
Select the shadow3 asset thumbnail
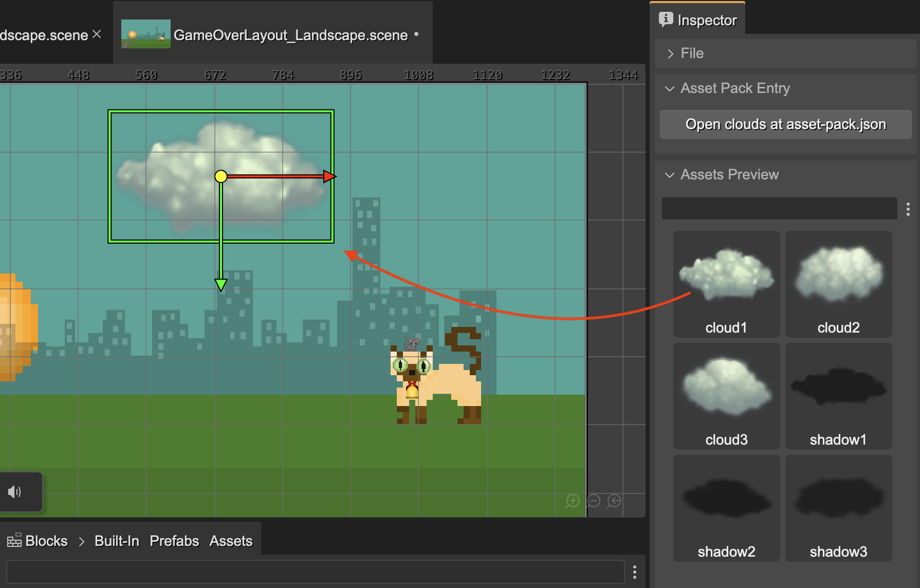838,508
